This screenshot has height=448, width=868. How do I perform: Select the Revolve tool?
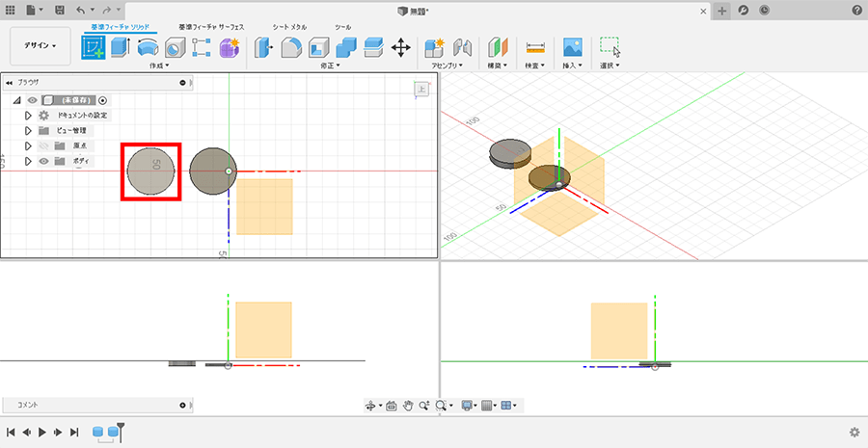point(148,47)
